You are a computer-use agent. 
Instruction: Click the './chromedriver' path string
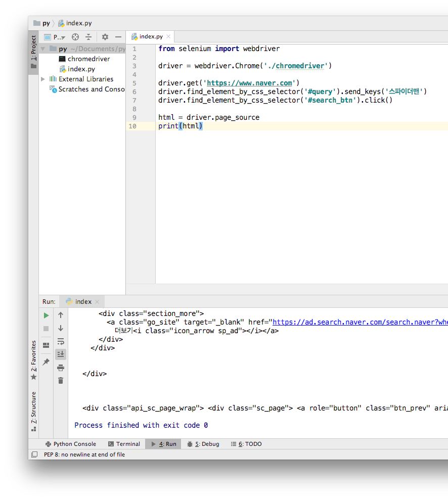tap(296, 66)
